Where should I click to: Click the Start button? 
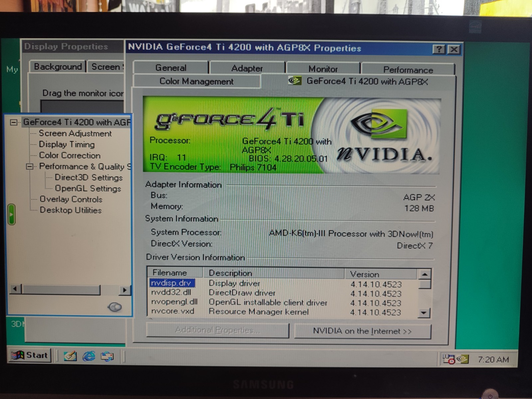click(x=30, y=355)
